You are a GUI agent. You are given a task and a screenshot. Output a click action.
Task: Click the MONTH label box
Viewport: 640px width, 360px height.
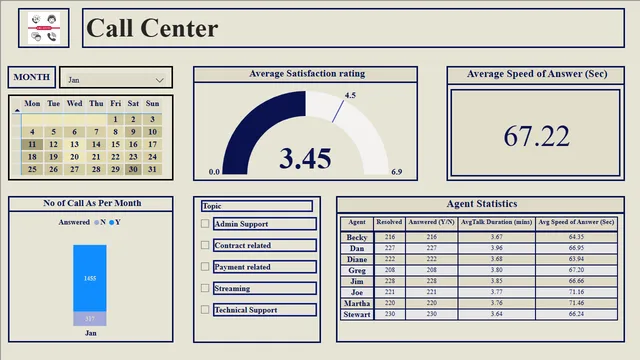pos(32,77)
